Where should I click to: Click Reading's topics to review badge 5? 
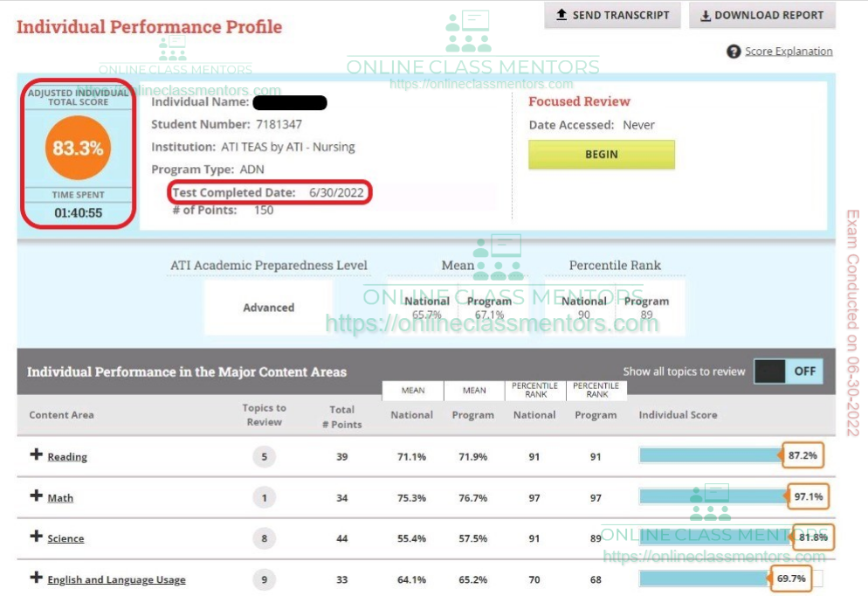click(264, 456)
